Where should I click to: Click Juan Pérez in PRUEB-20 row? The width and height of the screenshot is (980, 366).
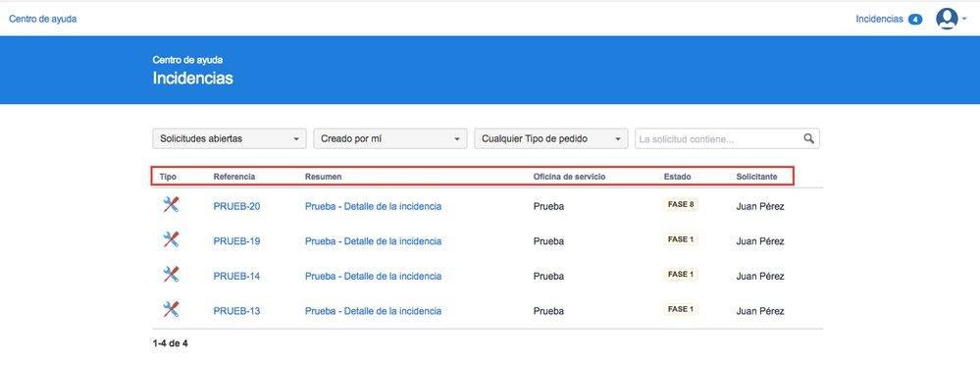pyautogui.click(x=760, y=206)
